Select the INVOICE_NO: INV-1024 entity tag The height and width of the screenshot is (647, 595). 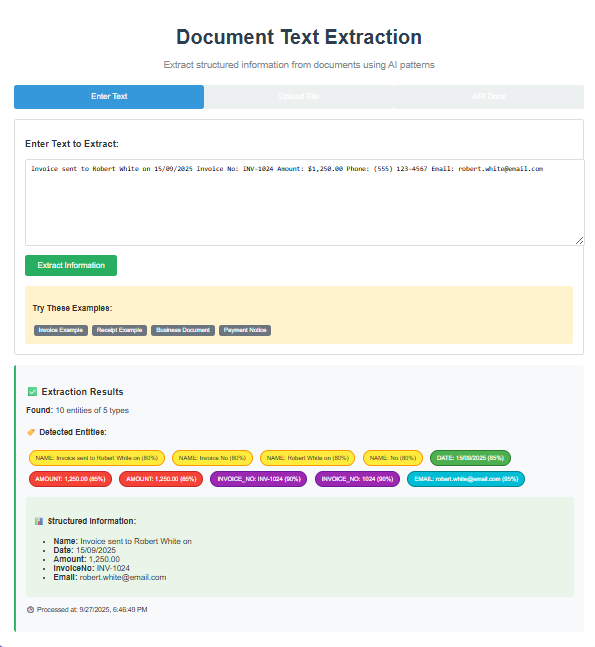(x=259, y=479)
